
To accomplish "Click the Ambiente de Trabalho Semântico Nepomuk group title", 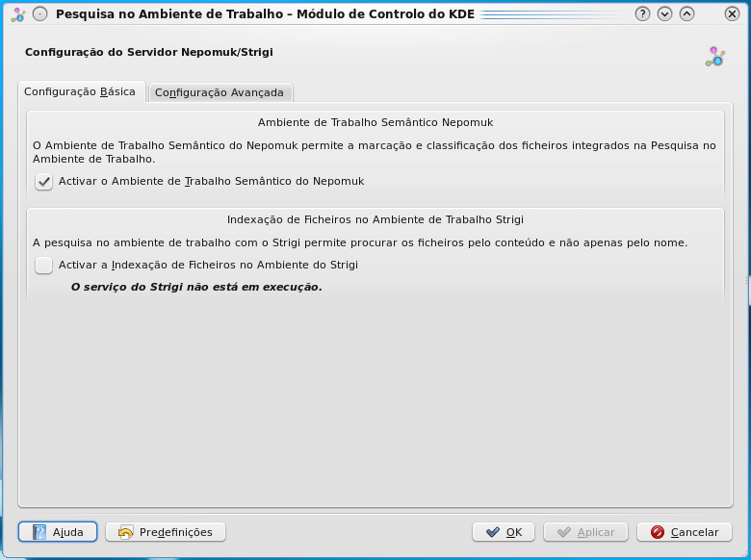I will click(x=375, y=122).
